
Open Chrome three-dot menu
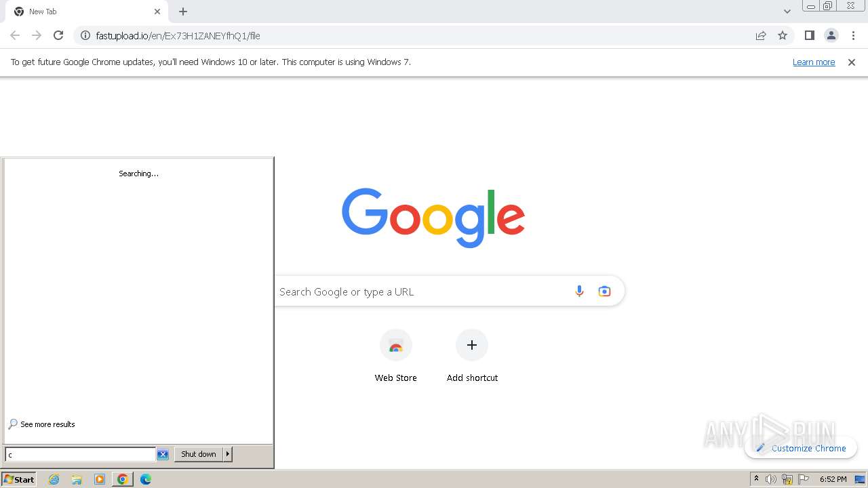853,35
